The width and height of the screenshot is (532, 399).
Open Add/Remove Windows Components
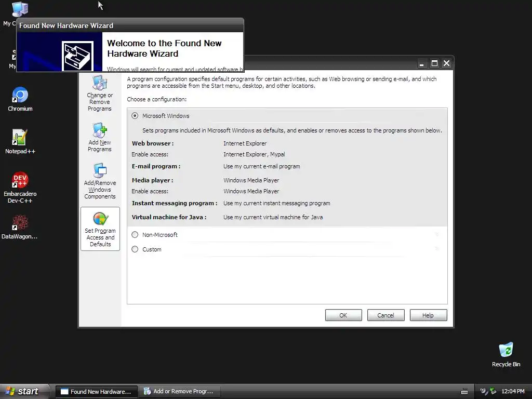(100, 181)
